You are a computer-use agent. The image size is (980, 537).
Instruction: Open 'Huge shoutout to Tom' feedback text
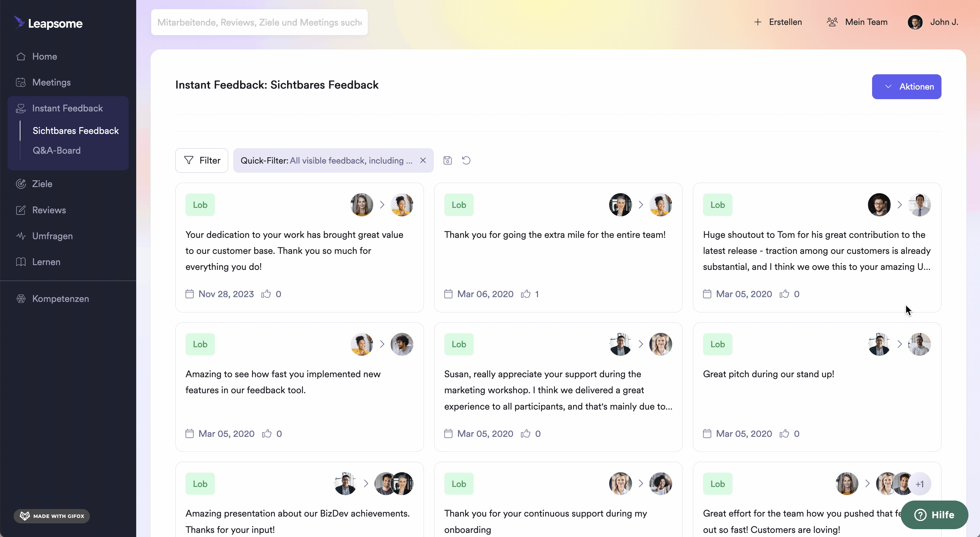[817, 251]
